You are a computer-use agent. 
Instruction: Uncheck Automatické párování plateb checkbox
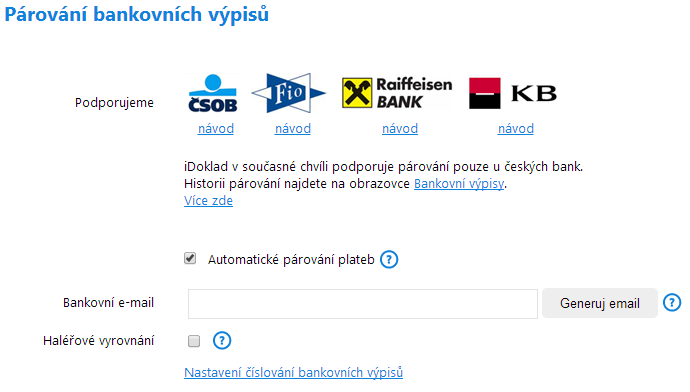(190, 258)
